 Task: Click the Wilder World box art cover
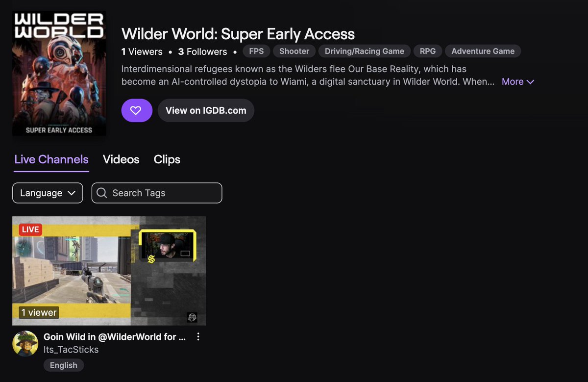tap(59, 74)
